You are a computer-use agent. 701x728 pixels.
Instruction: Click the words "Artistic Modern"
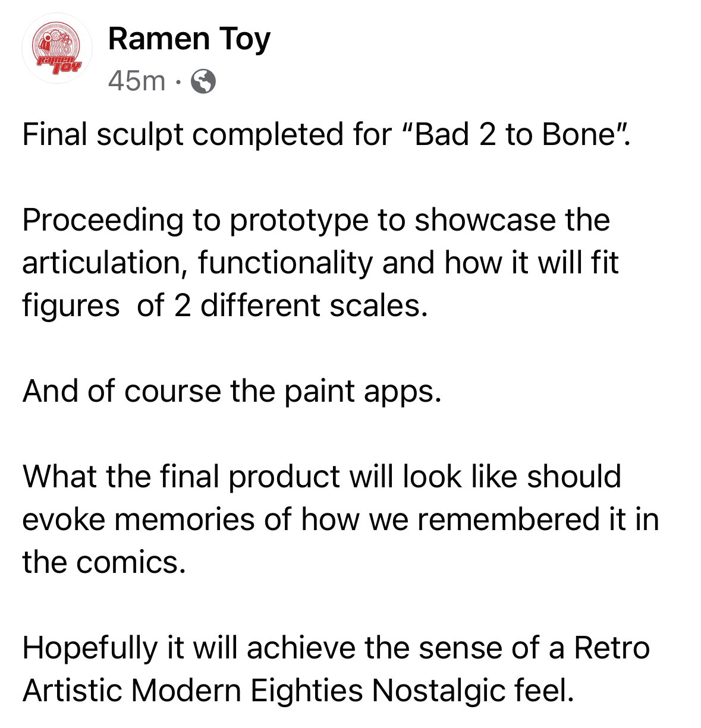[x=133, y=691]
